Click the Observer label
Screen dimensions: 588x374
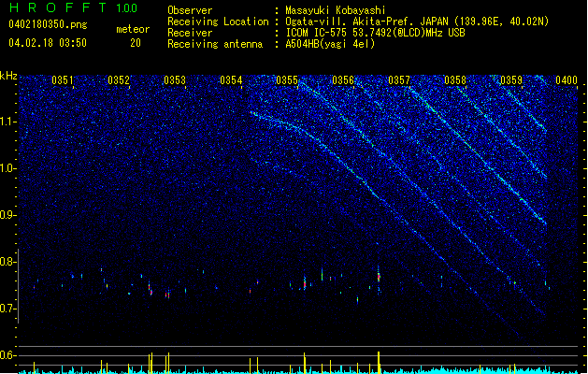pyautogui.click(x=190, y=10)
